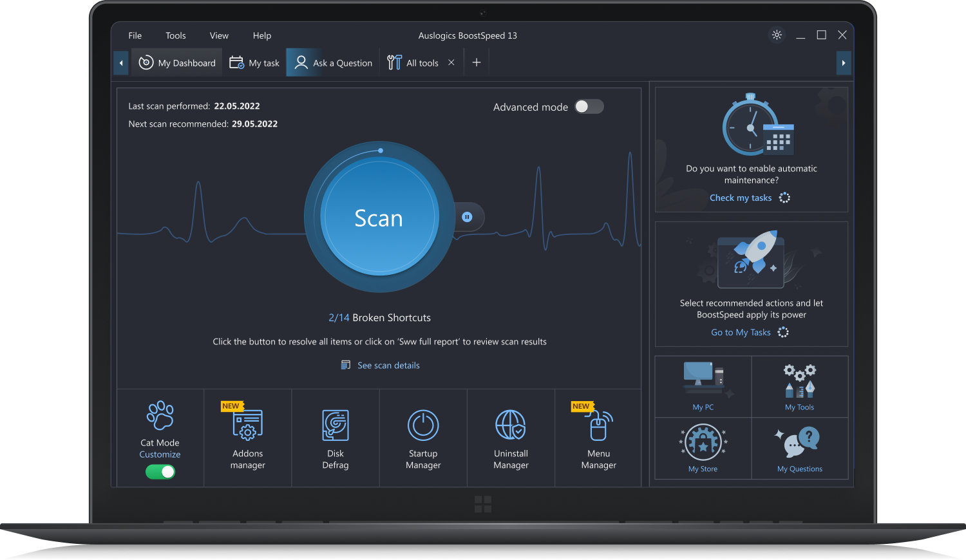Click the My task calendar icon
The width and height of the screenshot is (966, 560).
click(236, 62)
